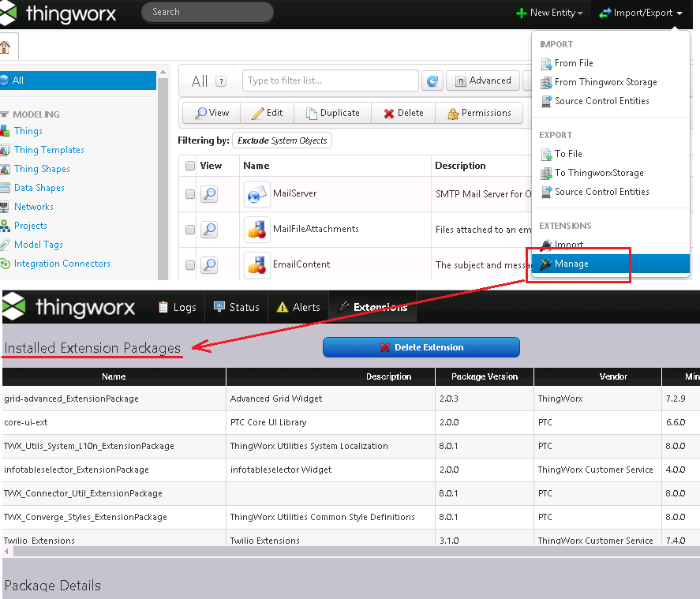Screen dimensions: 700x599
Task: Select Manage under Extensions
Action: tap(611, 264)
